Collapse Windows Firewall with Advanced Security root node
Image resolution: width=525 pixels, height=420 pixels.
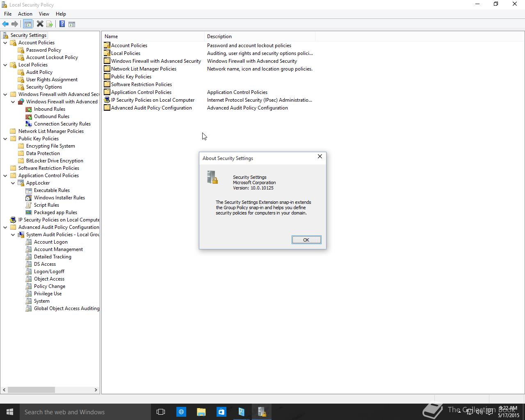click(x=5, y=94)
